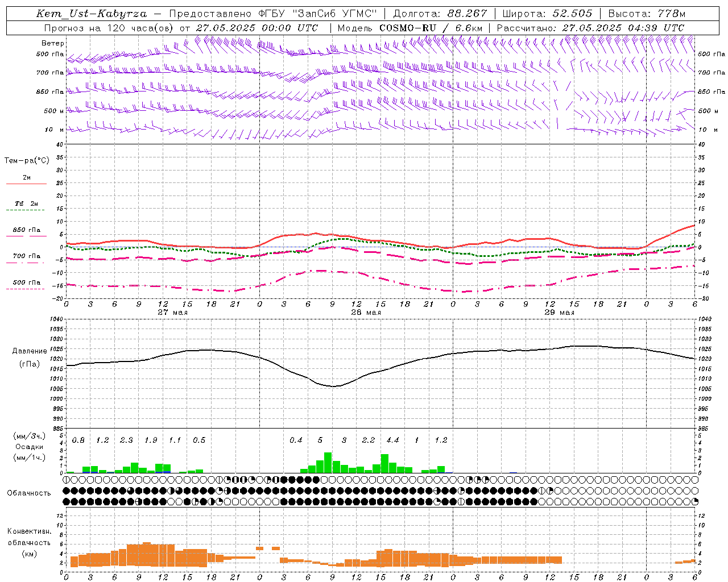The width and height of the screenshot is (728, 582).
Task: Click the computed time 'Рассчитано: 27.05.2025 04:39 UTC'
Action: (x=590, y=28)
